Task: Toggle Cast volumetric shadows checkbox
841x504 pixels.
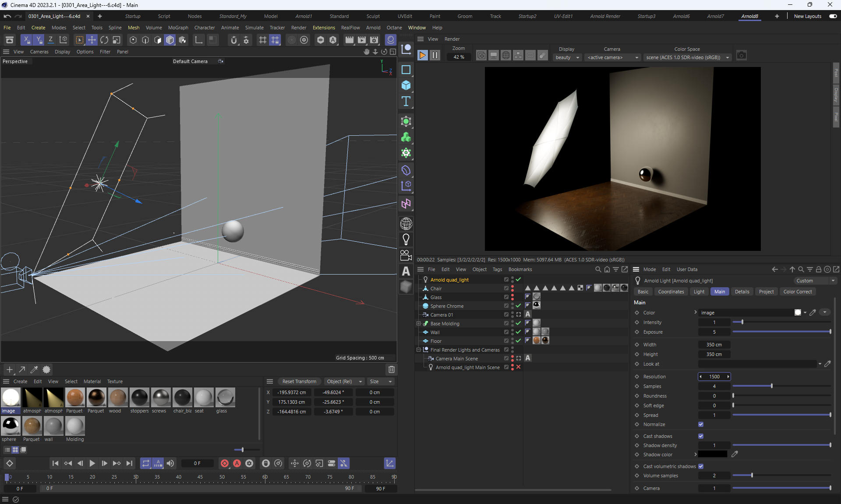Action: pos(701,466)
